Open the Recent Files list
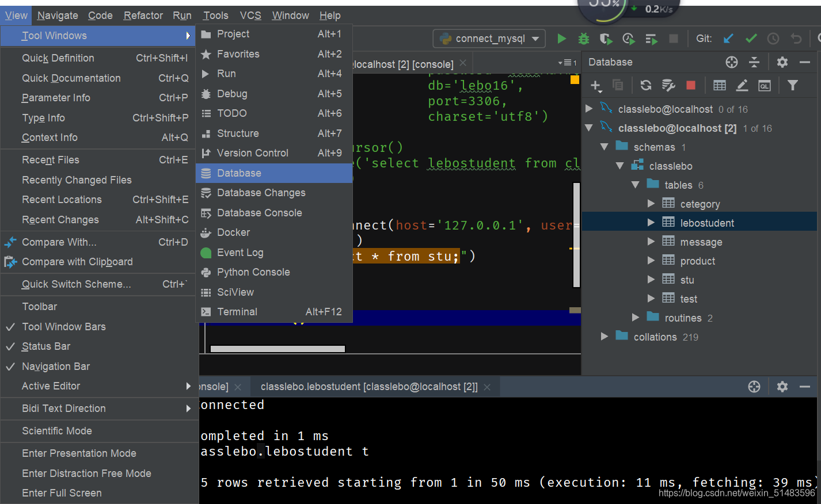The image size is (821, 504). (x=99, y=160)
